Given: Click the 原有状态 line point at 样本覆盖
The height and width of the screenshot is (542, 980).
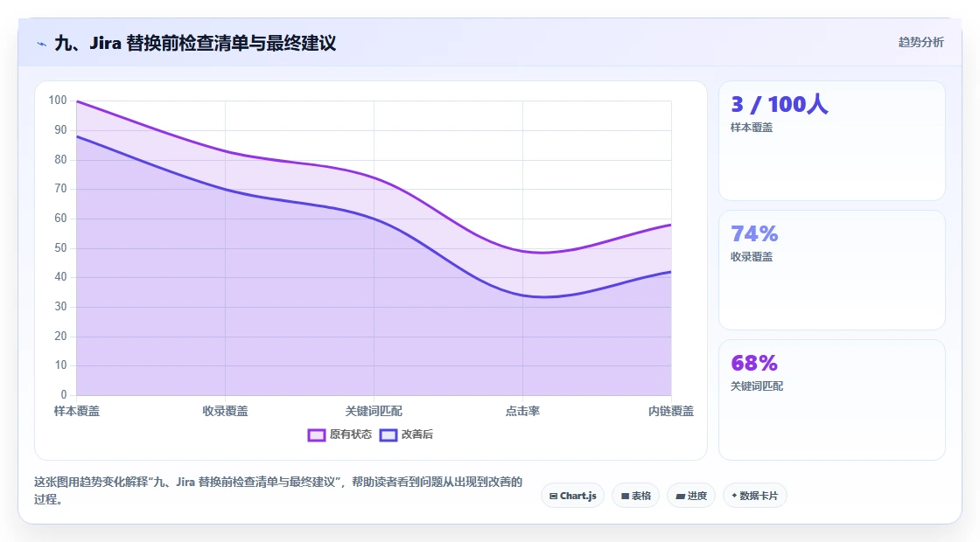Looking at the screenshot, I should [x=77, y=101].
